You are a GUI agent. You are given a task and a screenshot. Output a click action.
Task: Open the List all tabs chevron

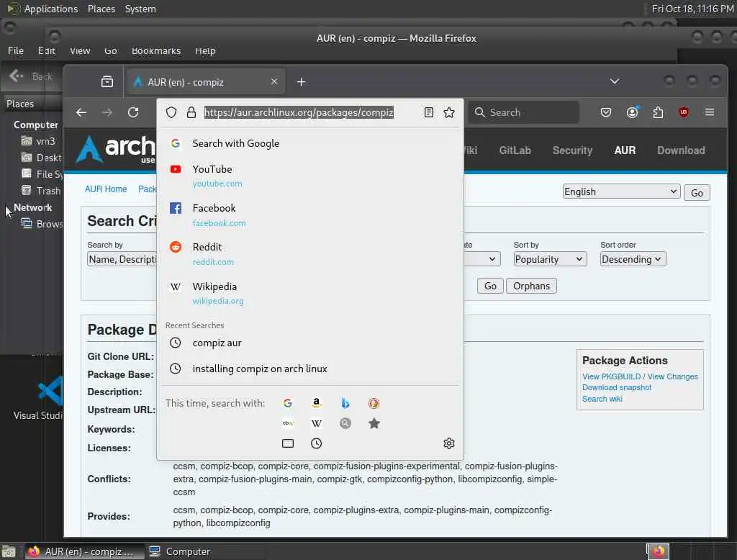615,81
